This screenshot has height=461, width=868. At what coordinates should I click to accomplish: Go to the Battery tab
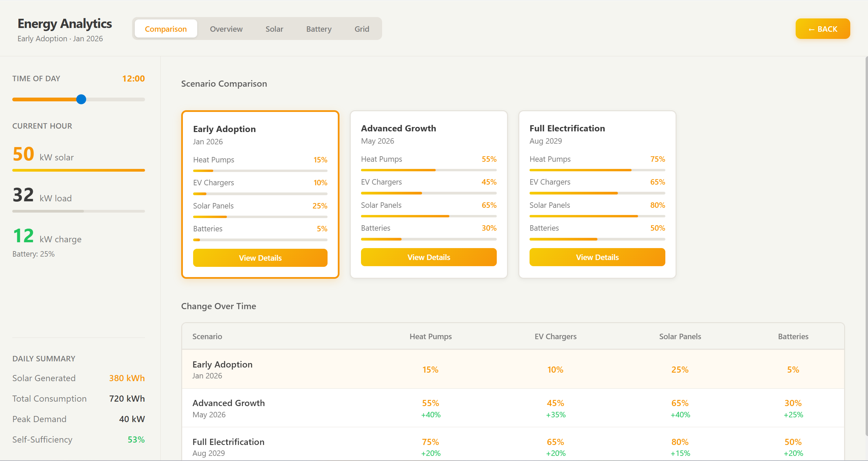point(319,29)
